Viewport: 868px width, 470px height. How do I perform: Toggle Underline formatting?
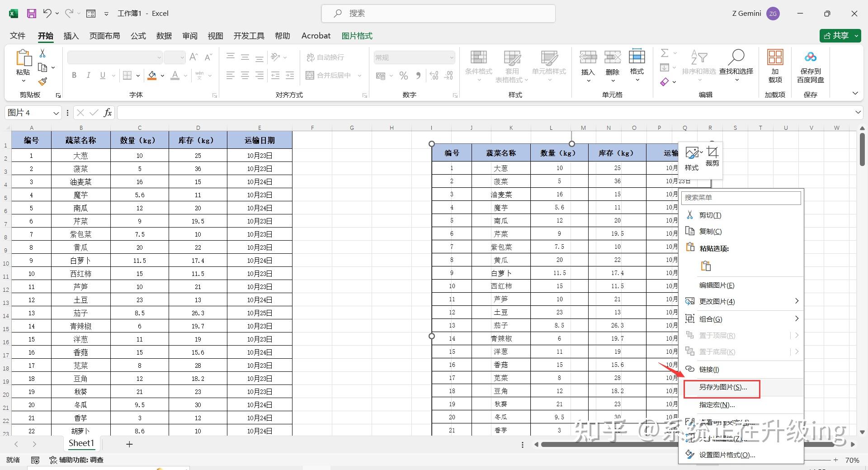(x=103, y=76)
